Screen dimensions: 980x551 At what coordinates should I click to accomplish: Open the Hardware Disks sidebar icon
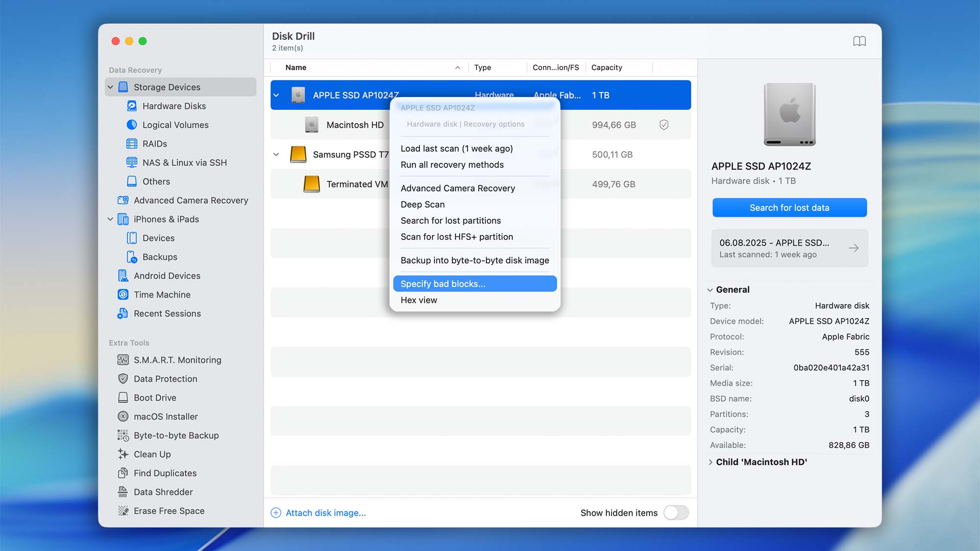[x=132, y=106]
